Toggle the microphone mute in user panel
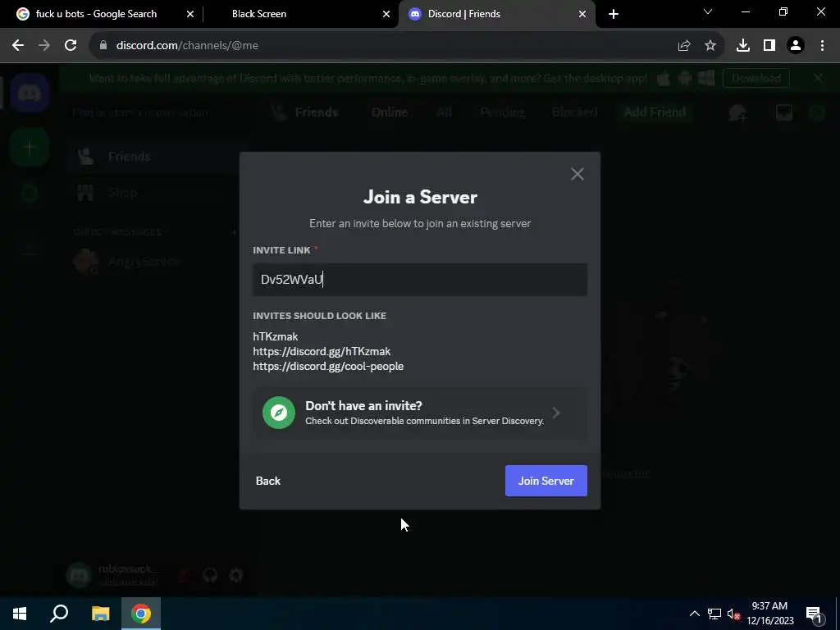 185,575
